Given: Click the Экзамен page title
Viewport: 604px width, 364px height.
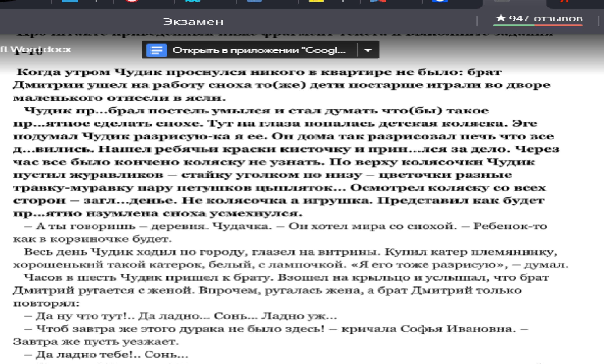Looking at the screenshot, I should 193,22.
